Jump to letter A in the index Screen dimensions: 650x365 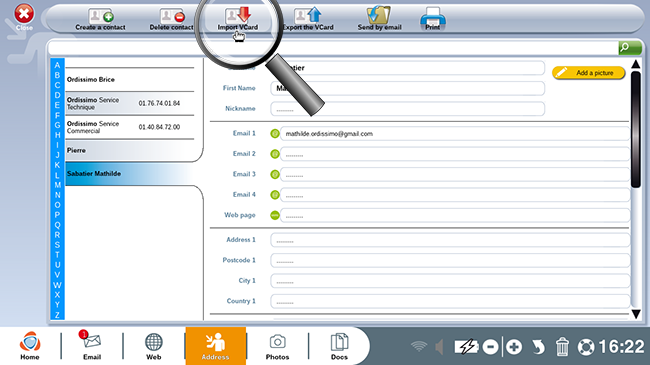click(x=57, y=65)
